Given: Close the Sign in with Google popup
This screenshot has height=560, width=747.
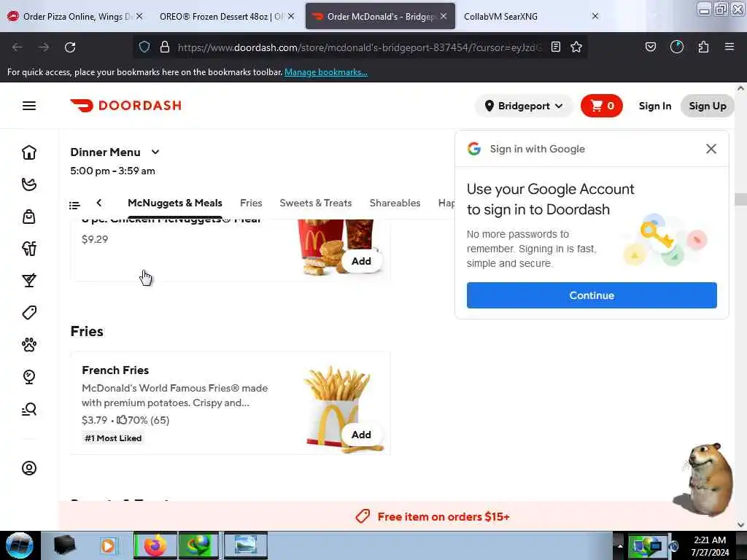Looking at the screenshot, I should pos(711,149).
